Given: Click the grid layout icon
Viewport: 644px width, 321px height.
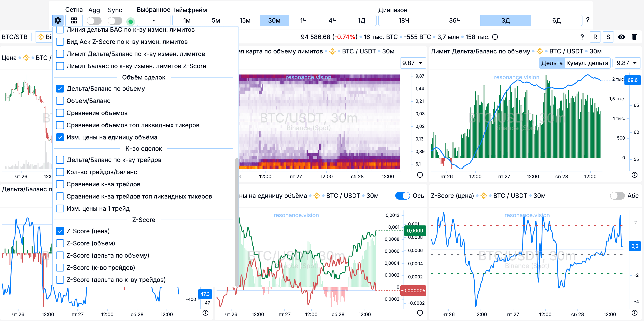Looking at the screenshot, I should (74, 20).
